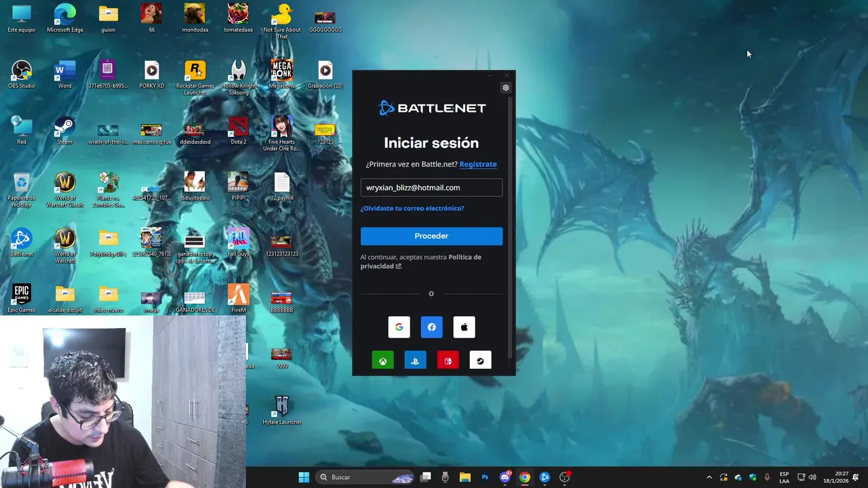Select the Rockstar Games Launcher shortcut

point(195,77)
